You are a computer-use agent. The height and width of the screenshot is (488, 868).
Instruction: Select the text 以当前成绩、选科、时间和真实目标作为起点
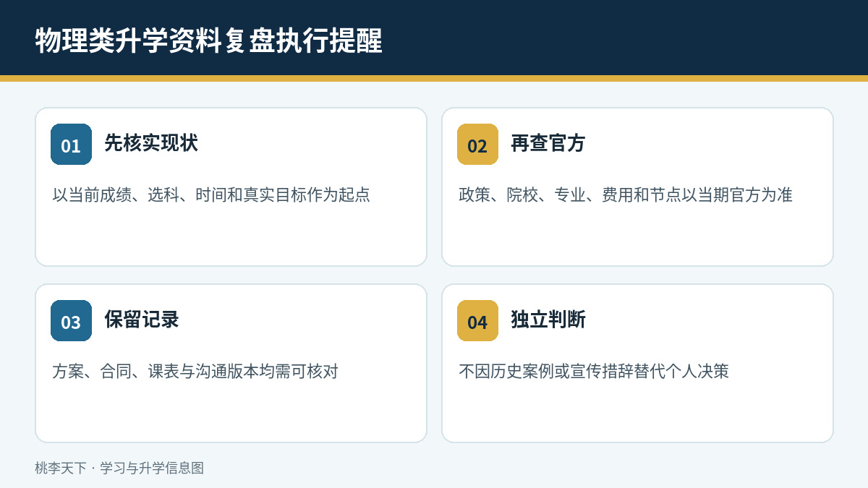pos(211,194)
